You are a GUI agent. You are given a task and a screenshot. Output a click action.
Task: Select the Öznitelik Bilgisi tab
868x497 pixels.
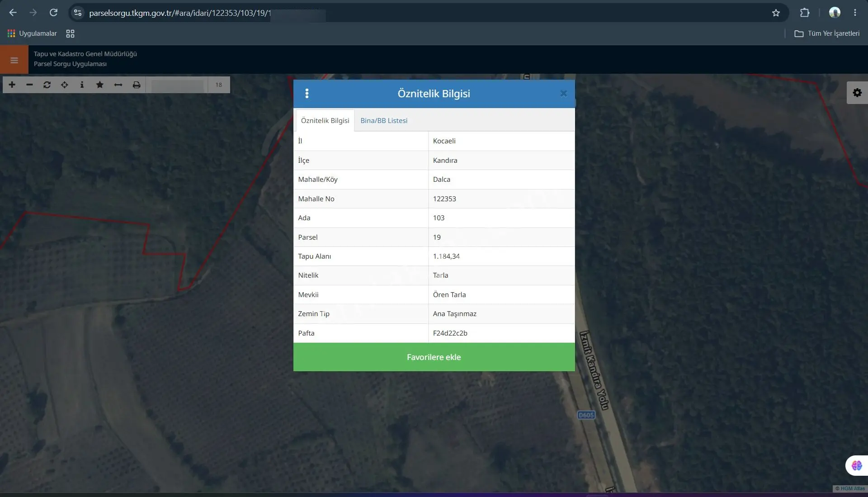click(x=325, y=120)
